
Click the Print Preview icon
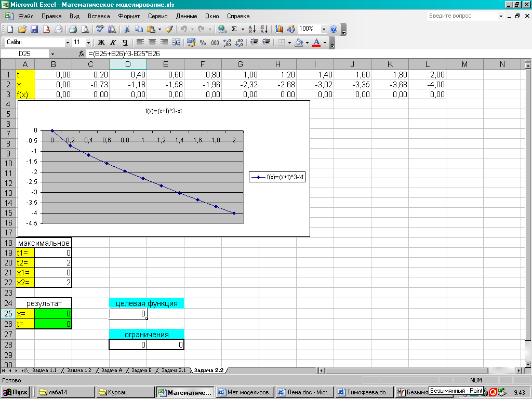tap(84, 29)
